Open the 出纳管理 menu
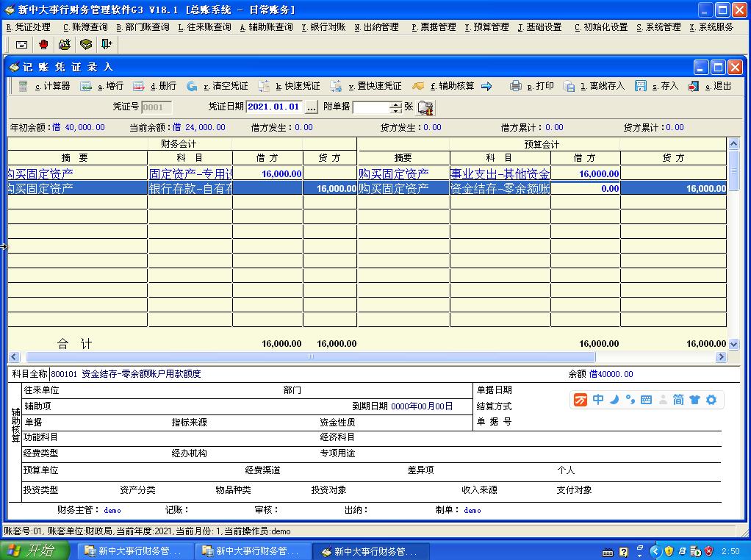This screenshot has height=560, width=751. pyautogui.click(x=376, y=27)
